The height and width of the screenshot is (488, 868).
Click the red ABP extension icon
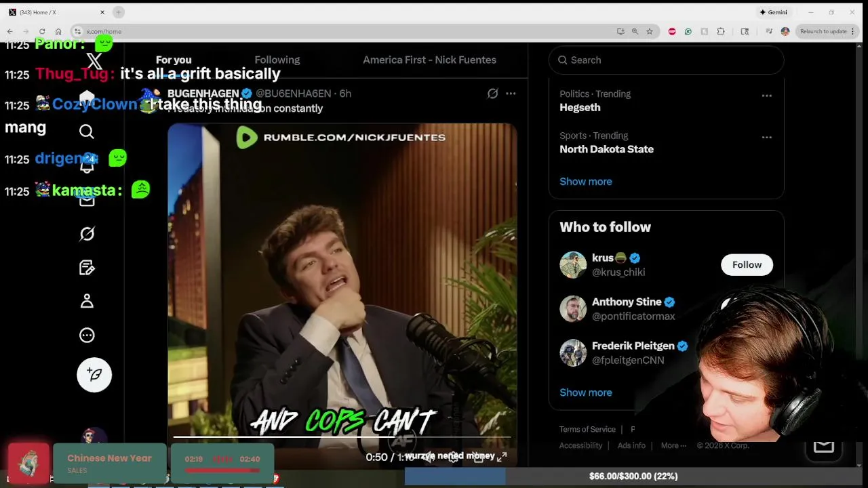point(672,31)
